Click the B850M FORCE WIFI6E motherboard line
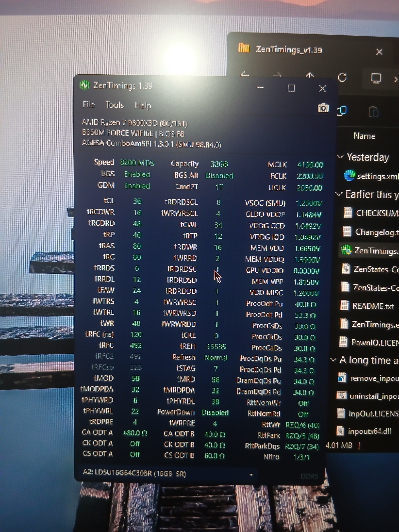The height and width of the screenshot is (532, 399). (133, 133)
